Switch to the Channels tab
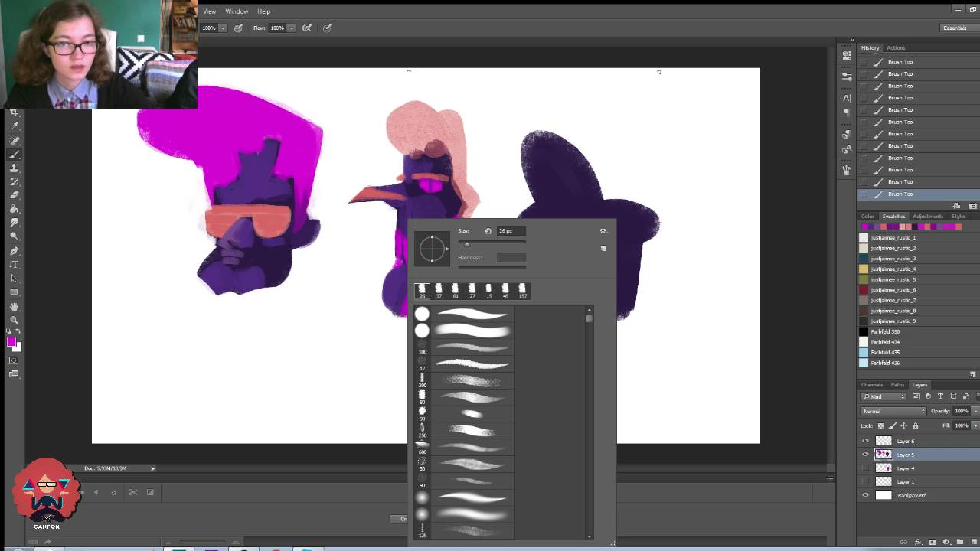The height and width of the screenshot is (551, 980). coord(872,385)
